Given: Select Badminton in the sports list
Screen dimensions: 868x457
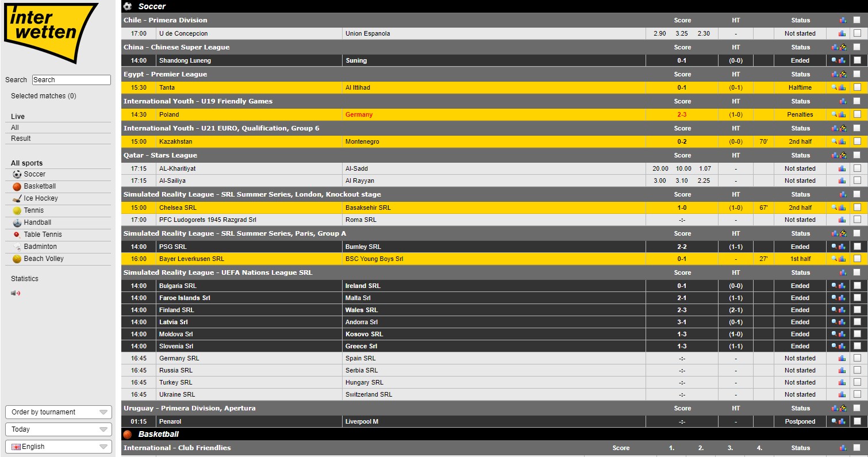Looking at the screenshot, I should (40, 247).
